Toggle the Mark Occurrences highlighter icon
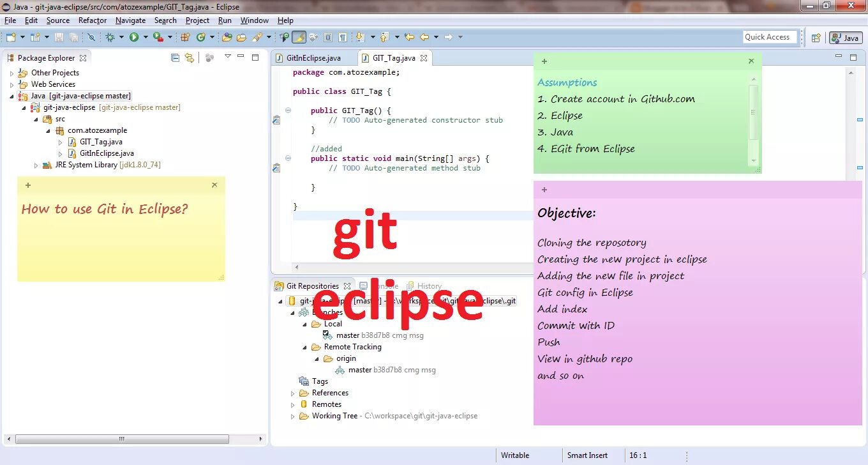This screenshot has height=465, width=868. pos(299,37)
